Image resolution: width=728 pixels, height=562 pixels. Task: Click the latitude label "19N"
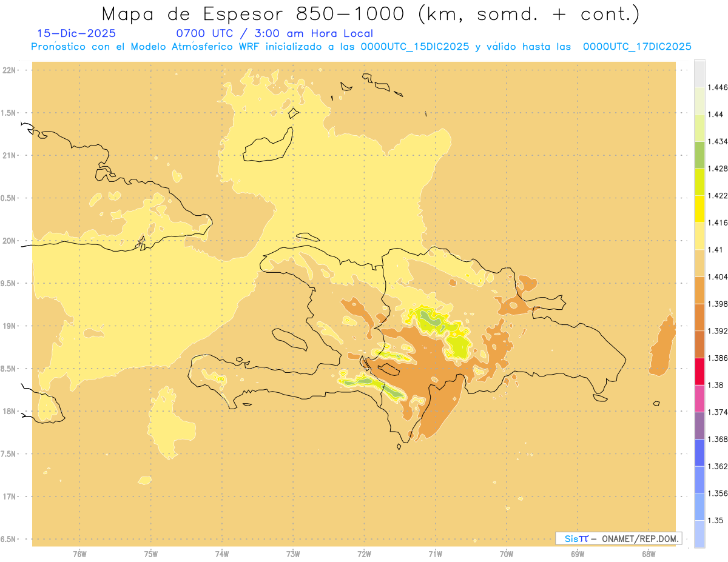tap(8, 326)
